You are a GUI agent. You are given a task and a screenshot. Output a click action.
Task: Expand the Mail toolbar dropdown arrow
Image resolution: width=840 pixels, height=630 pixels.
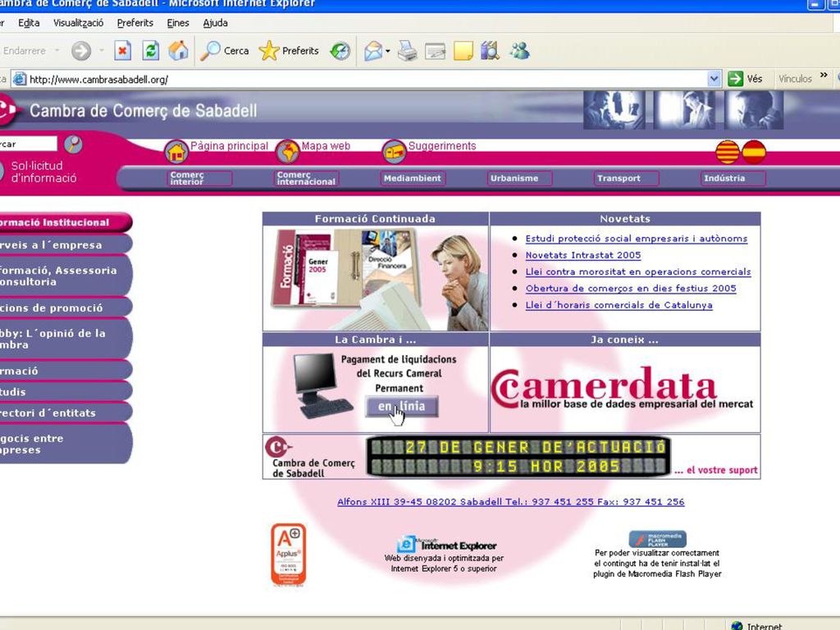pyautogui.click(x=387, y=52)
